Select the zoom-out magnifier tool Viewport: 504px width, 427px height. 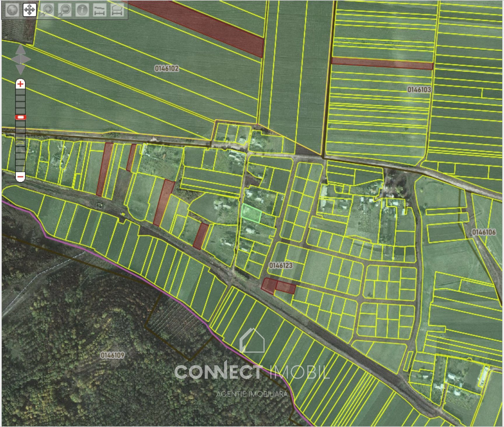[x=64, y=10]
